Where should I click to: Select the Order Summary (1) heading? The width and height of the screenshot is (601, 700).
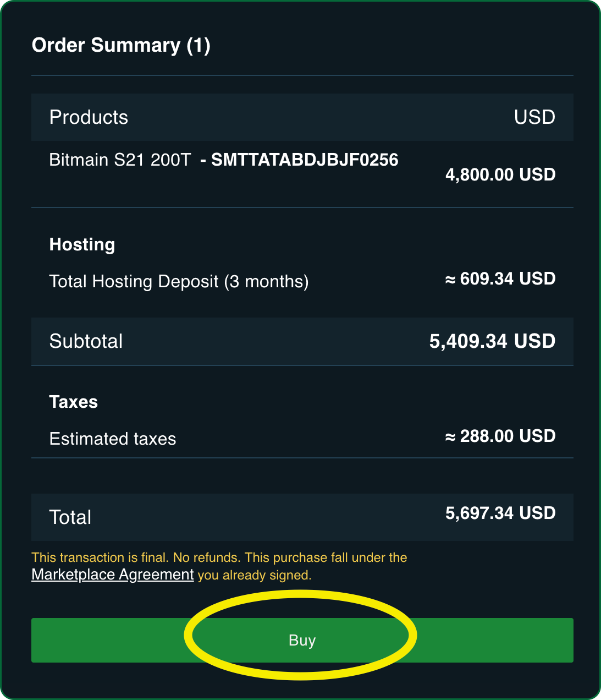(122, 45)
